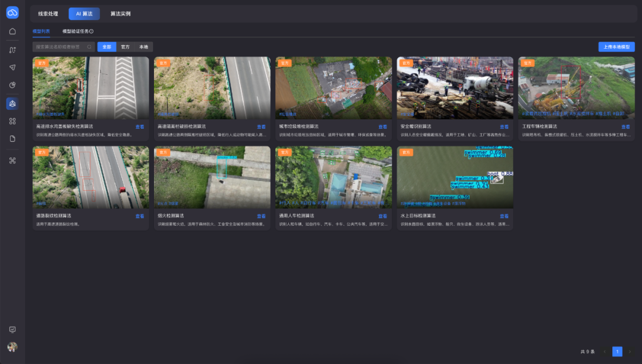Click the 共 9 条 total count text
Viewport: 642px width, 364px height.
[587, 352]
